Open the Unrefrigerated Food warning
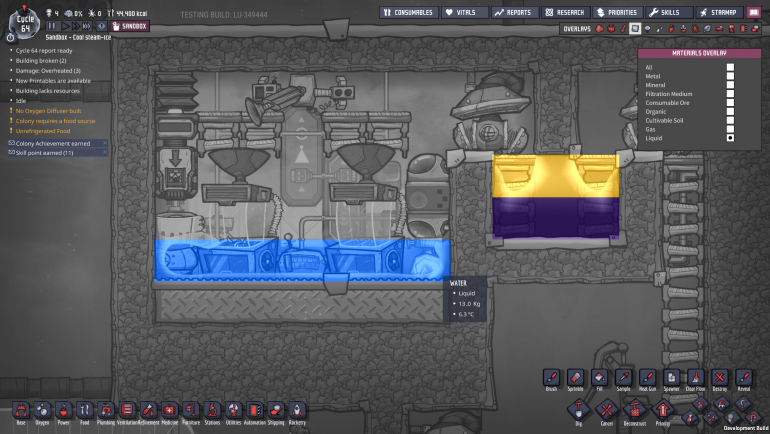 tap(43, 131)
